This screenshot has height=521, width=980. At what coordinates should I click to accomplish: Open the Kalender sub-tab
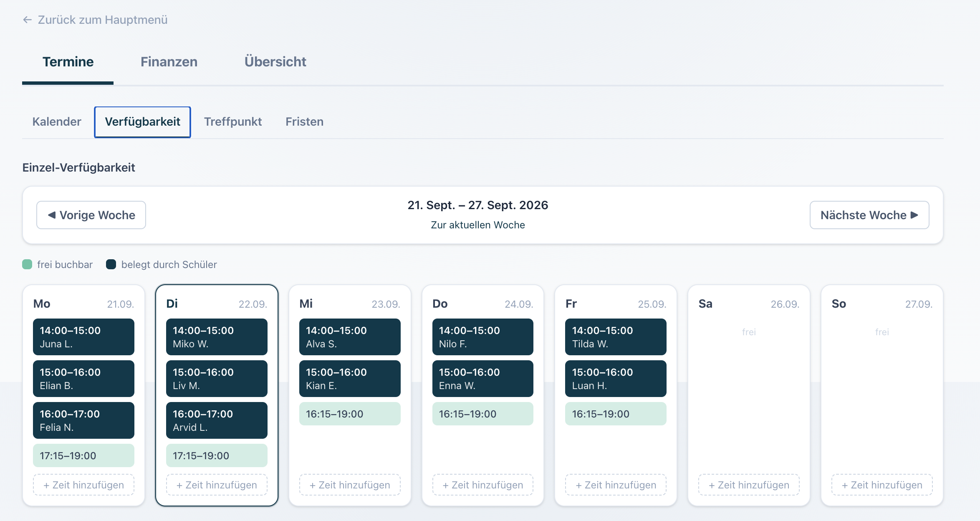click(57, 122)
